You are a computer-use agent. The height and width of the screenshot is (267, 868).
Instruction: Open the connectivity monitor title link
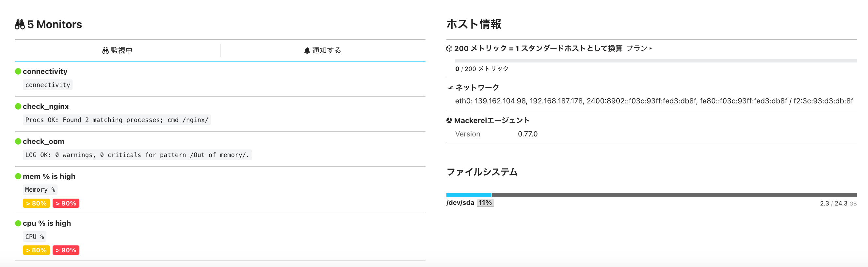coord(45,71)
